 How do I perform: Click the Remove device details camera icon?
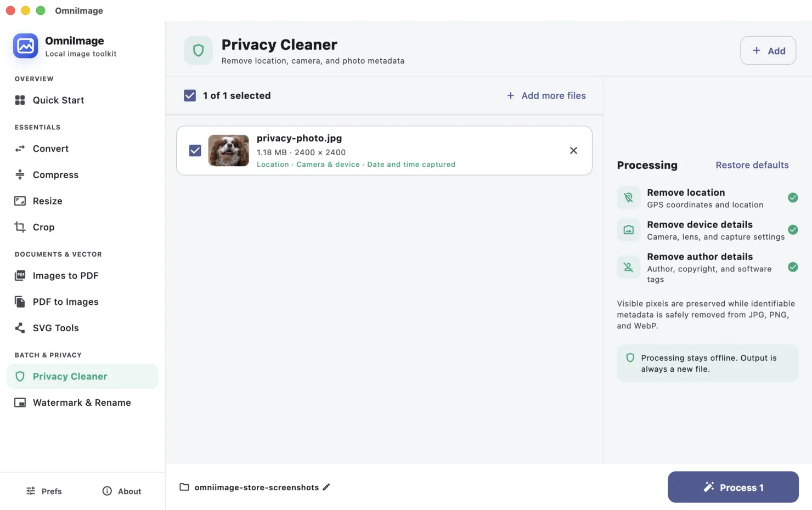coord(629,230)
